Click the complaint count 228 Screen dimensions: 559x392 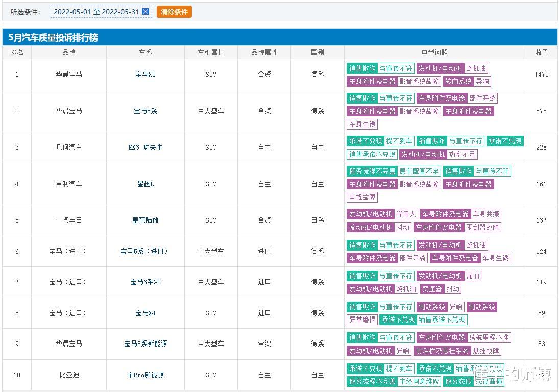coord(542,147)
